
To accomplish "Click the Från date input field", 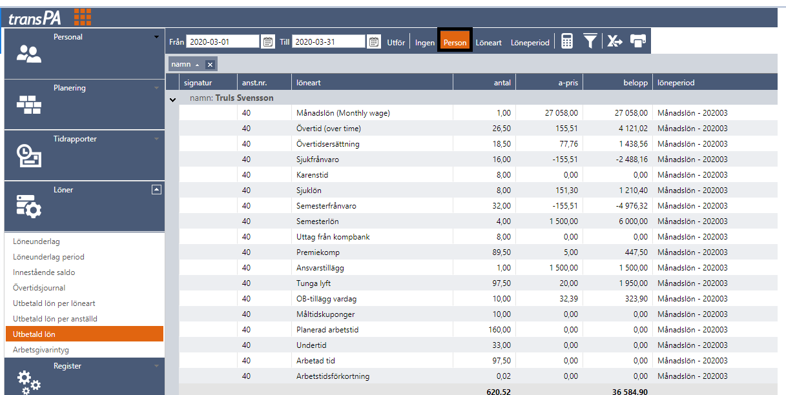I will tap(222, 42).
